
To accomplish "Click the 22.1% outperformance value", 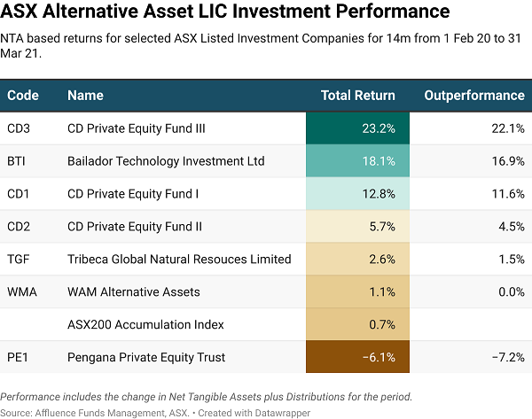I will (508, 128).
